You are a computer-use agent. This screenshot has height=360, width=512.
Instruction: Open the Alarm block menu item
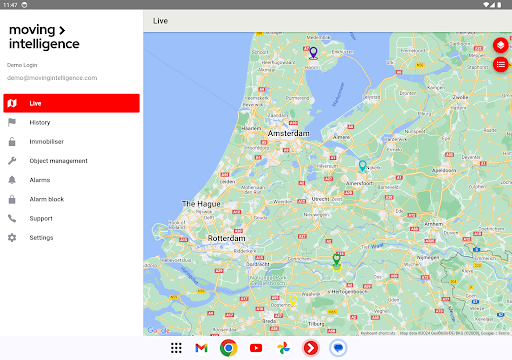point(71,199)
